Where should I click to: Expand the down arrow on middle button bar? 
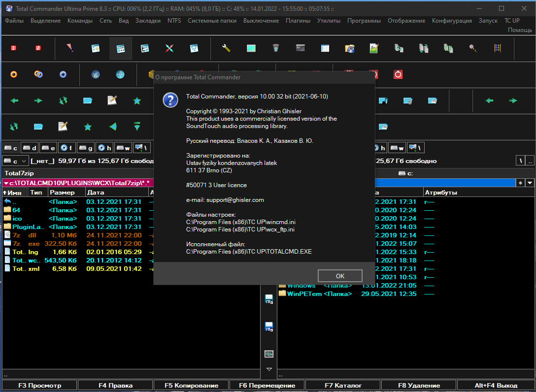[269, 369]
